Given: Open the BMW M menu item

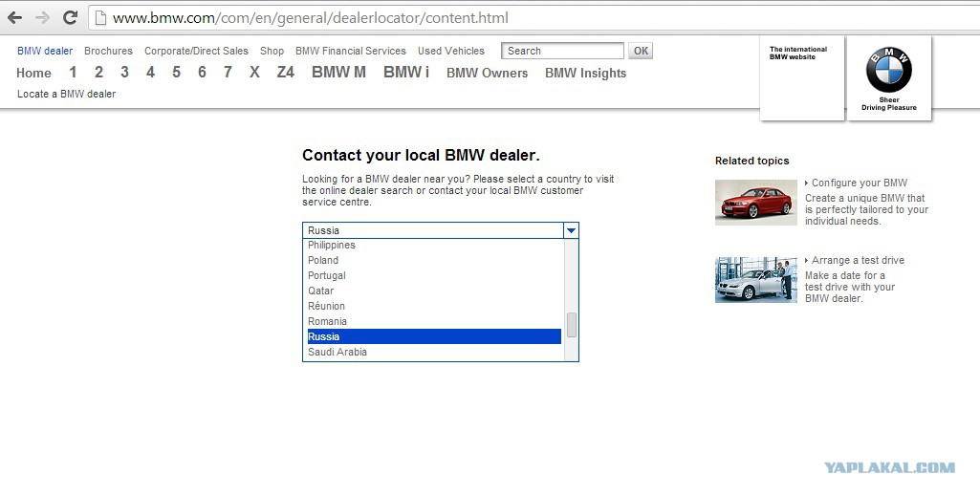Looking at the screenshot, I should click(338, 73).
